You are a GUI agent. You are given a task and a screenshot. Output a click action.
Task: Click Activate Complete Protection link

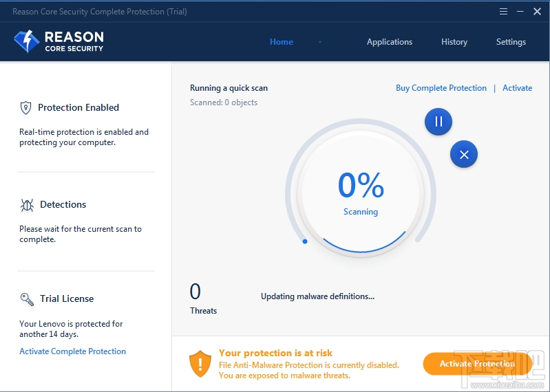[x=72, y=351]
